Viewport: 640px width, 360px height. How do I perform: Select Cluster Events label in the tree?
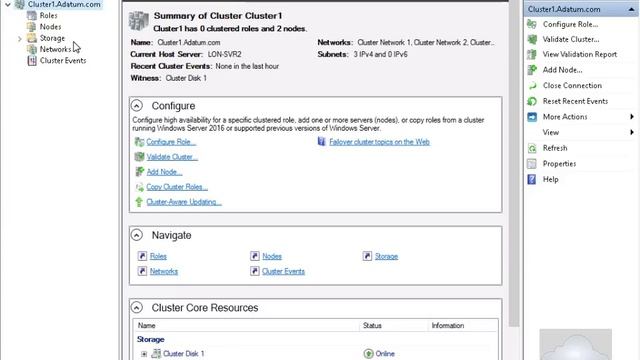coord(63,60)
